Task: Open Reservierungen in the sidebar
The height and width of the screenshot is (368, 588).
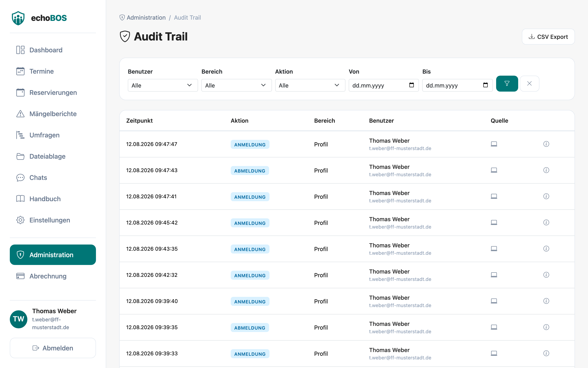Action: click(53, 92)
